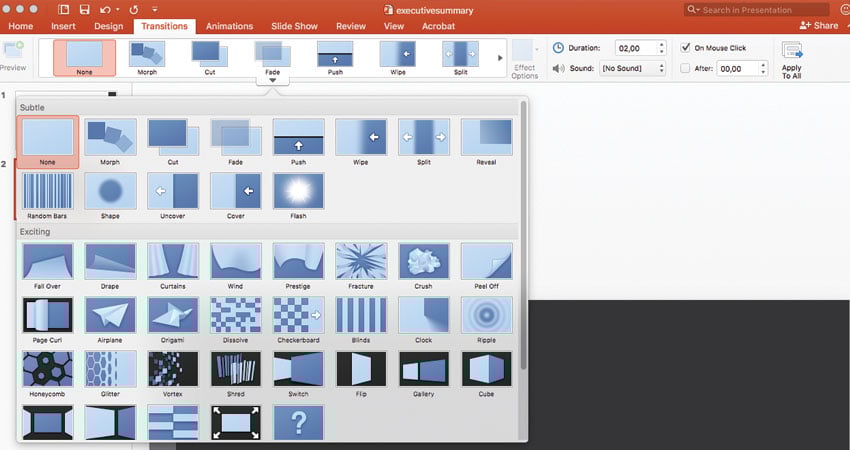Apply the Checkerboard transition
This screenshot has height=450, width=850.
click(x=298, y=320)
